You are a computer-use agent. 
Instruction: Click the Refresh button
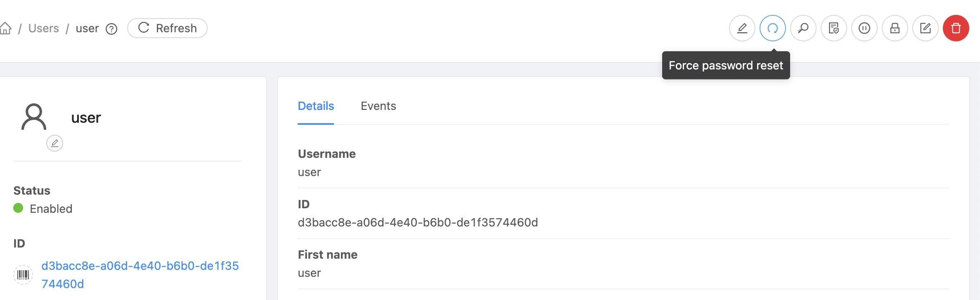pos(166,28)
